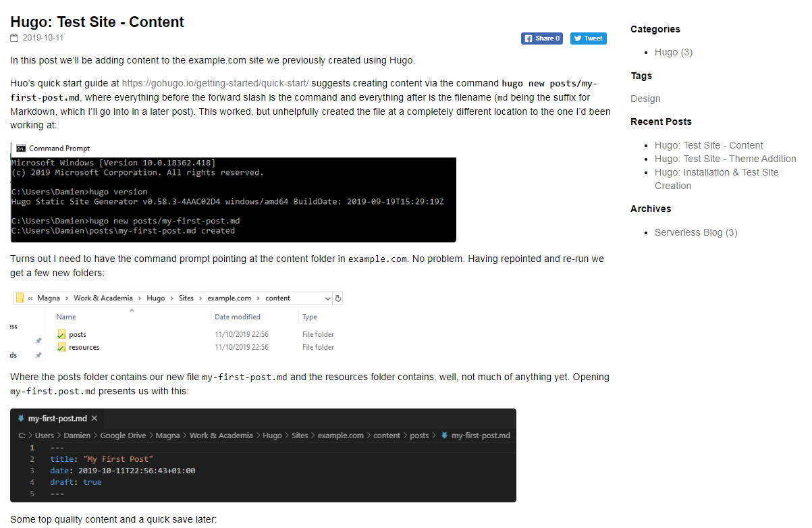Viewport: 812px width, 528px height.
Task: Click the example.com breadcrumb in the Explorer screenshot
Action: pos(229,298)
